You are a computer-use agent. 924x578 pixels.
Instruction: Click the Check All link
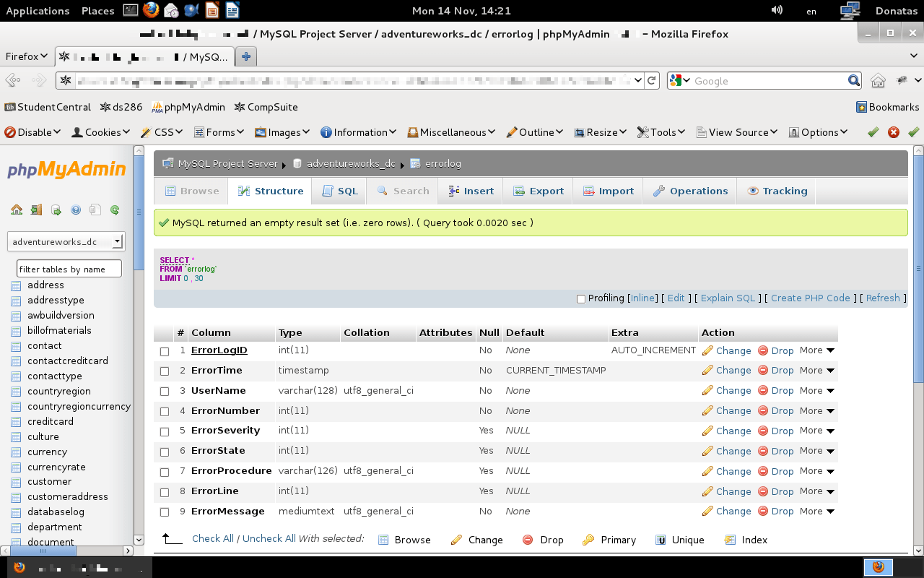pyautogui.click(x=212, y=538)
